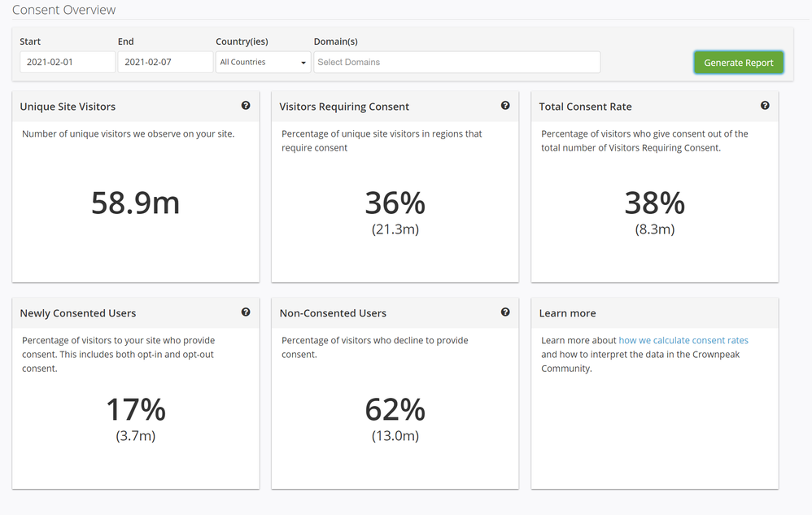Open help icon for Total Consent Rate
Viewport: 812px width, 515px height.
(765, 106)
